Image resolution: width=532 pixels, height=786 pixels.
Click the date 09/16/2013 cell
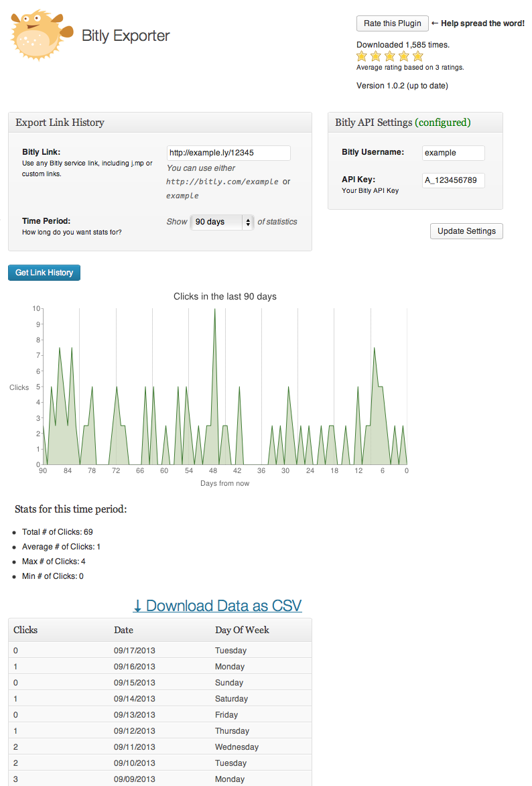(x=135, y=667)
